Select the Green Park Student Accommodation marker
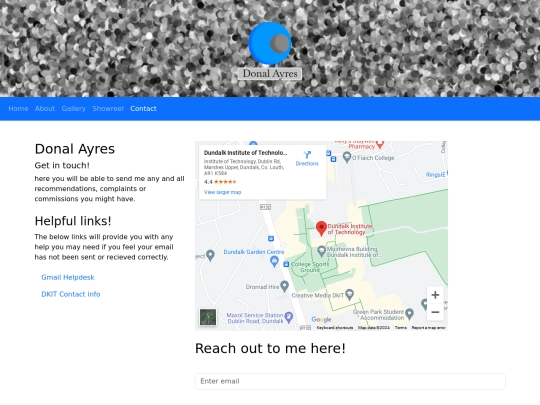 click(x=409, y=313)
